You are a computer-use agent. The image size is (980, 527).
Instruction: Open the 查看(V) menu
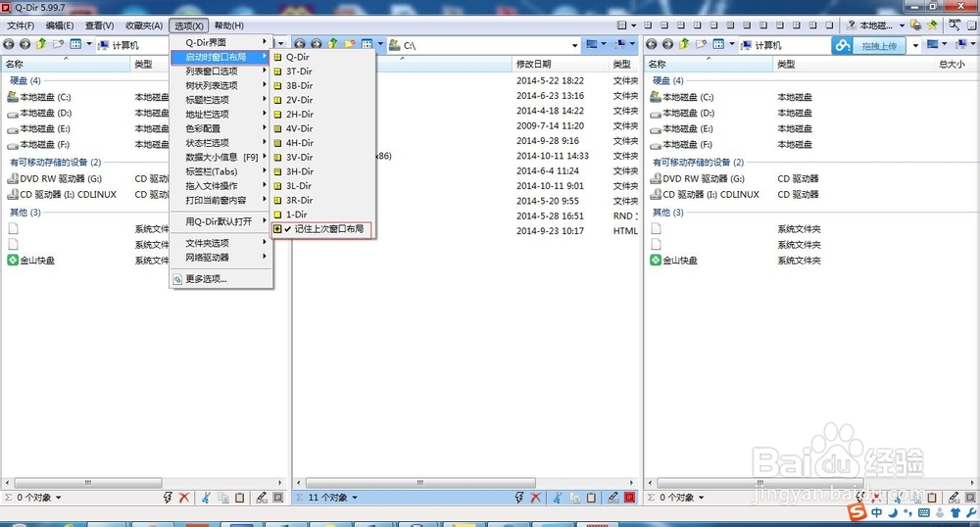99,25
